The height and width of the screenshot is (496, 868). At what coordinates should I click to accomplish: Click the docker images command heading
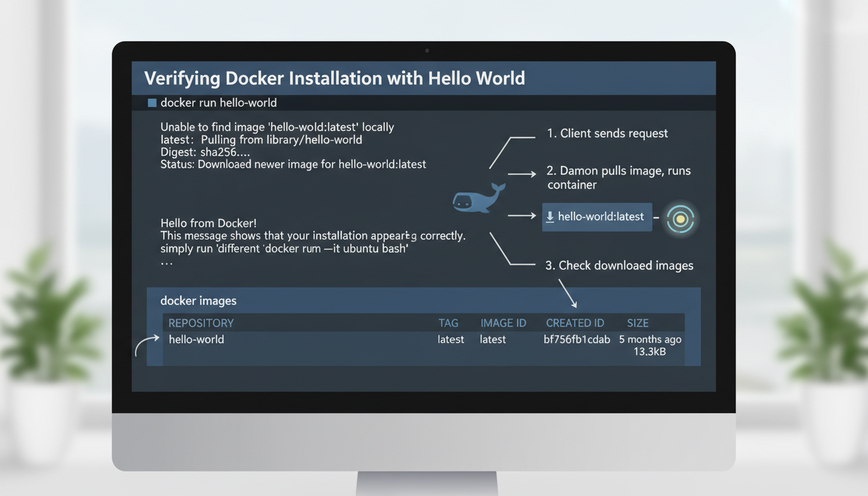[x=198, y=301]
